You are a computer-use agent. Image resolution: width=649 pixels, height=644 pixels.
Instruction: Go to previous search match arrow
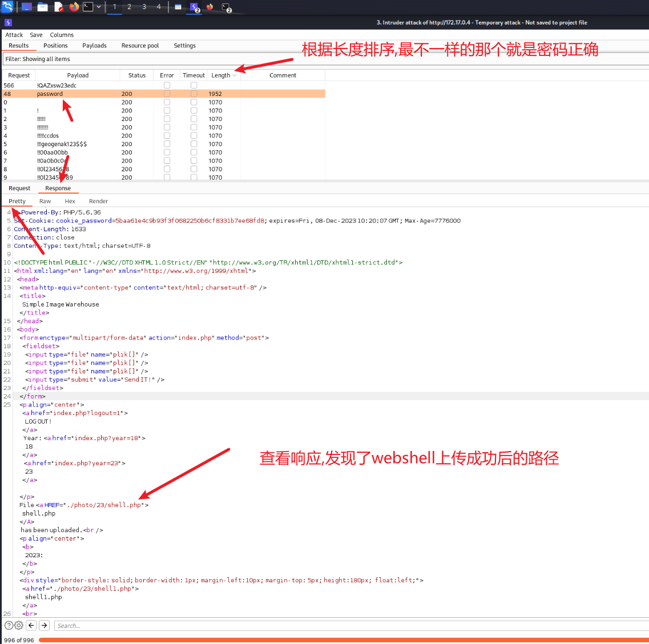coord(31,625)
